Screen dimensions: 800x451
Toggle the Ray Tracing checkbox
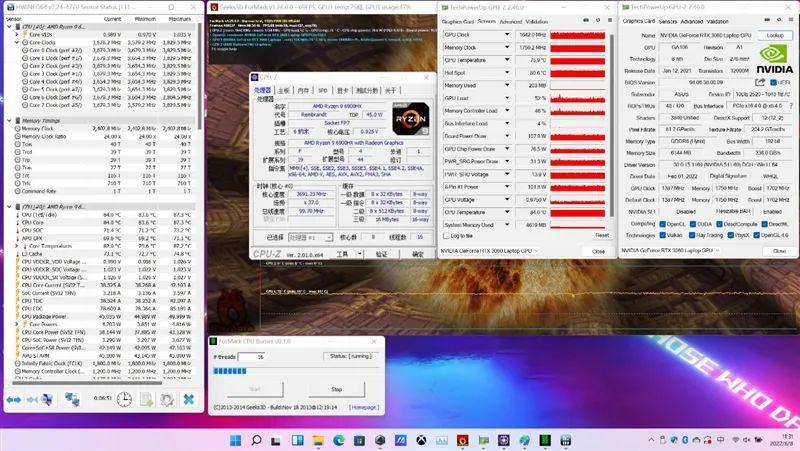click(x=692, y=235)
